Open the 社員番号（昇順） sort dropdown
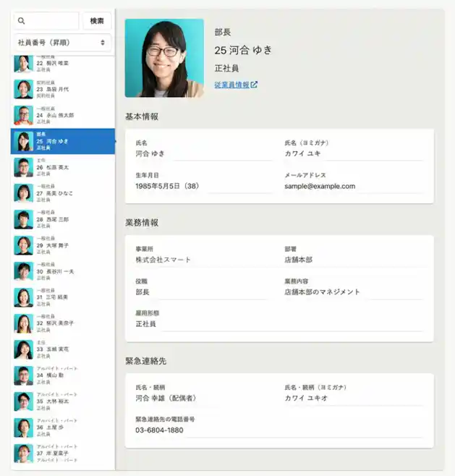 (x=62, y=43)
